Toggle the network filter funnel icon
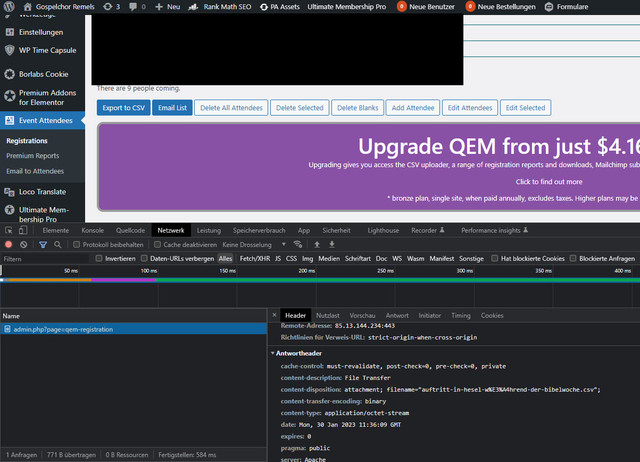The width and height of the screenshot is (640, 462). tap(43, 244)
